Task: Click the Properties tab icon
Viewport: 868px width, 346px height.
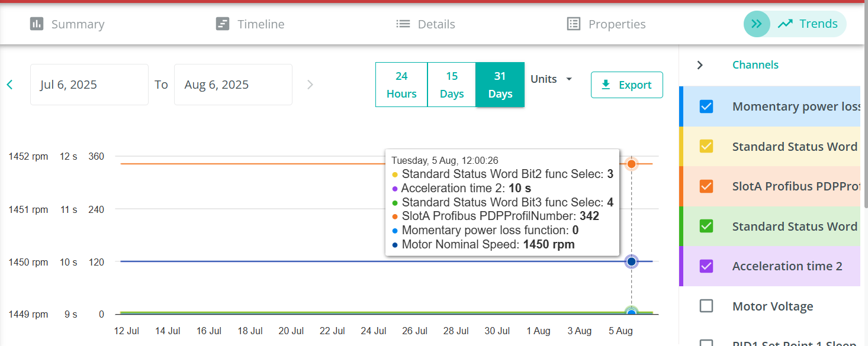Action: point(573,24)
